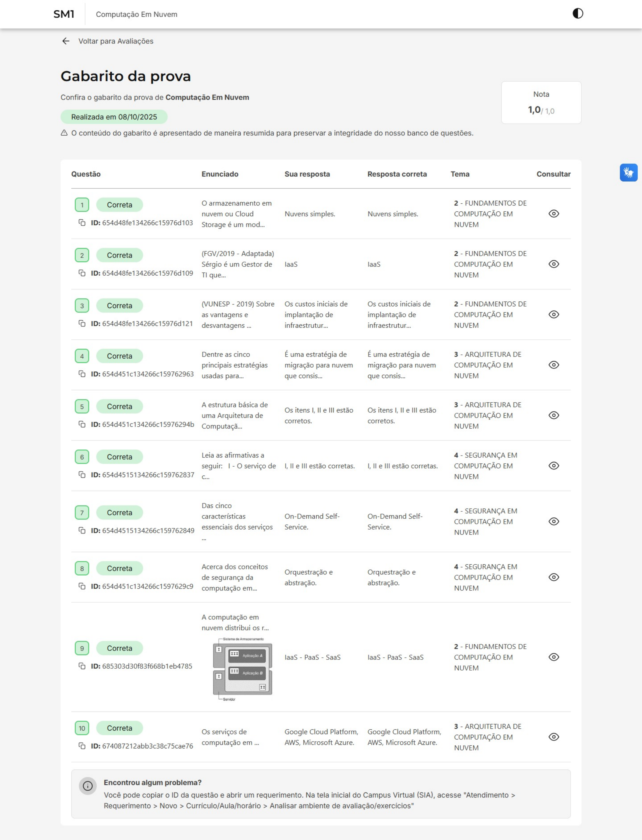
Task: View question 6 details via eye icon
Action: 553,466
